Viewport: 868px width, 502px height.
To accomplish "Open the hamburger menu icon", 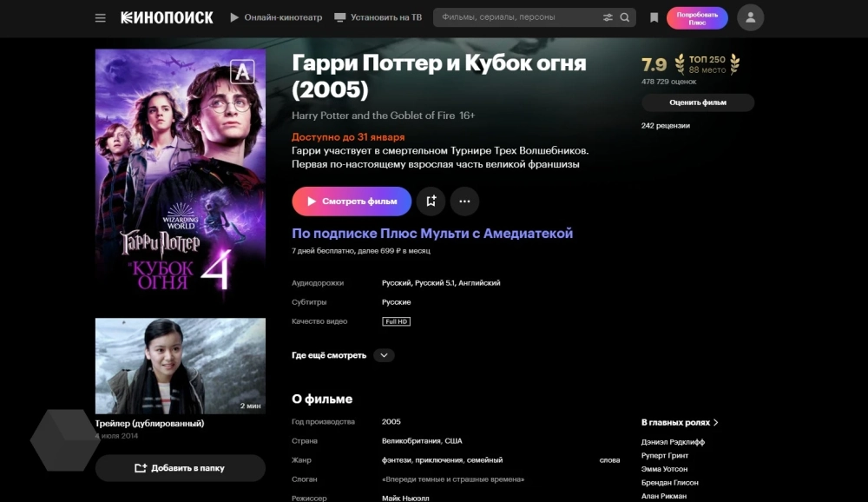I will 100,17.
